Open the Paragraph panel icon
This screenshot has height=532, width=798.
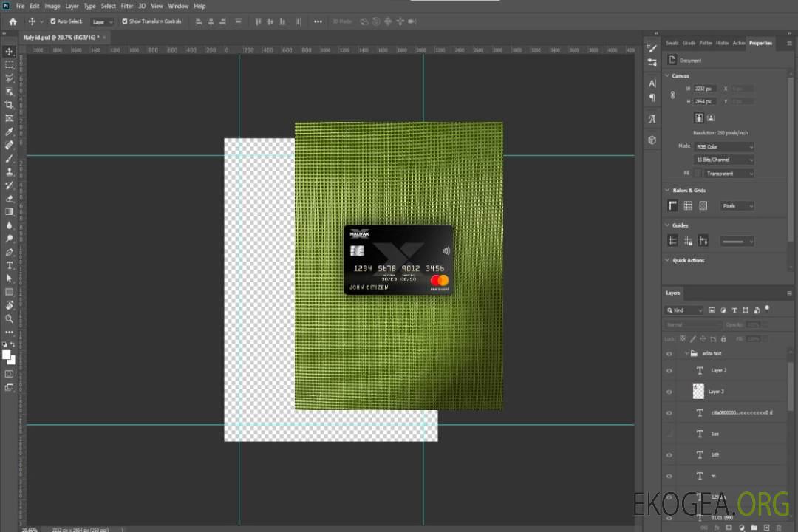pos(652,98)
